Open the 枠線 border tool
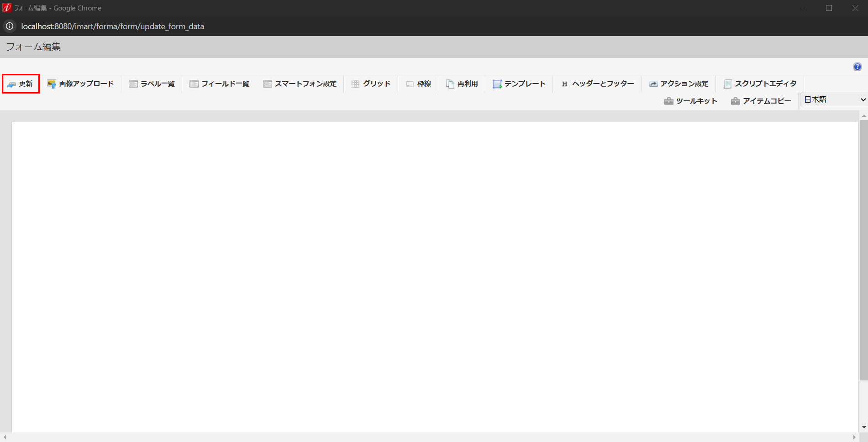The width and height of the screenshot is (868, 442). [418, 83]
